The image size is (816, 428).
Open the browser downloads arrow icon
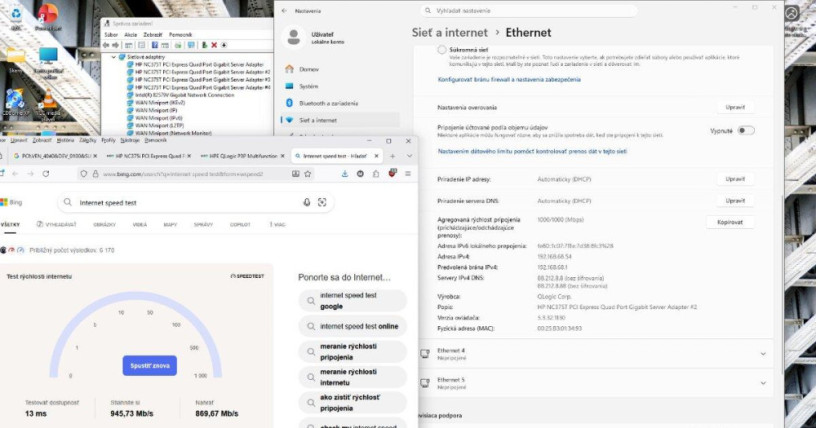point(345,174)
